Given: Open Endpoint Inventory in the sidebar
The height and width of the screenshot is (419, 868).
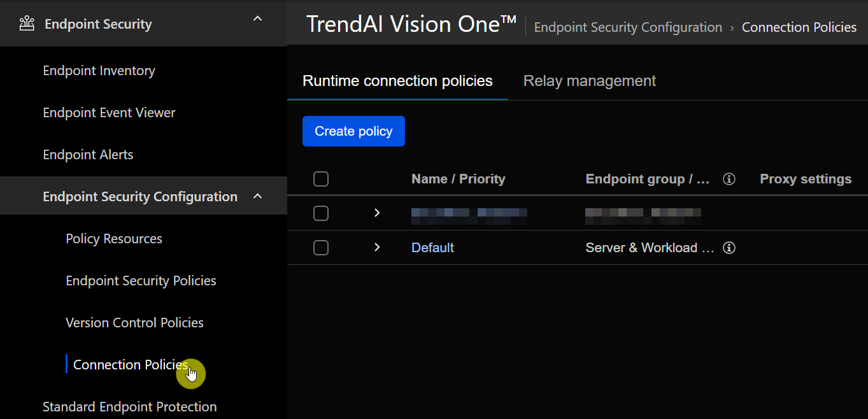Looking at the screenshot, I should point(99,71).
